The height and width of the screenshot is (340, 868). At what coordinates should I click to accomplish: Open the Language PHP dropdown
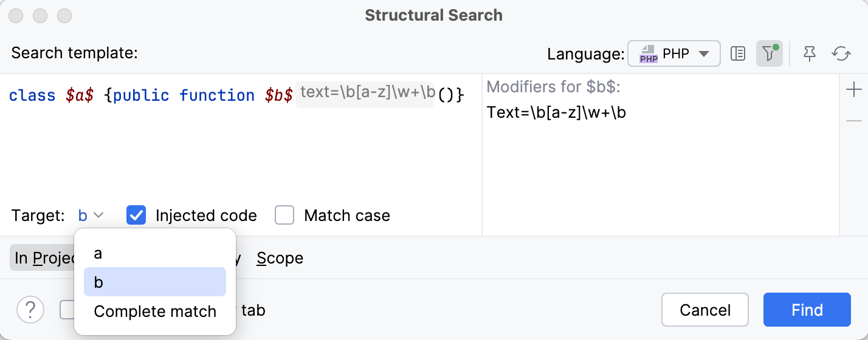point(674,54)
